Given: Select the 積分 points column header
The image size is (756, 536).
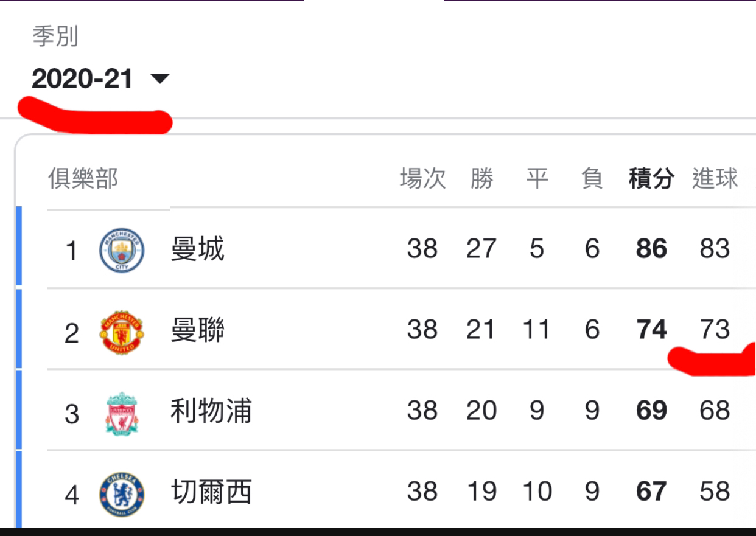Looking at the screenshot, I should 651,179.
